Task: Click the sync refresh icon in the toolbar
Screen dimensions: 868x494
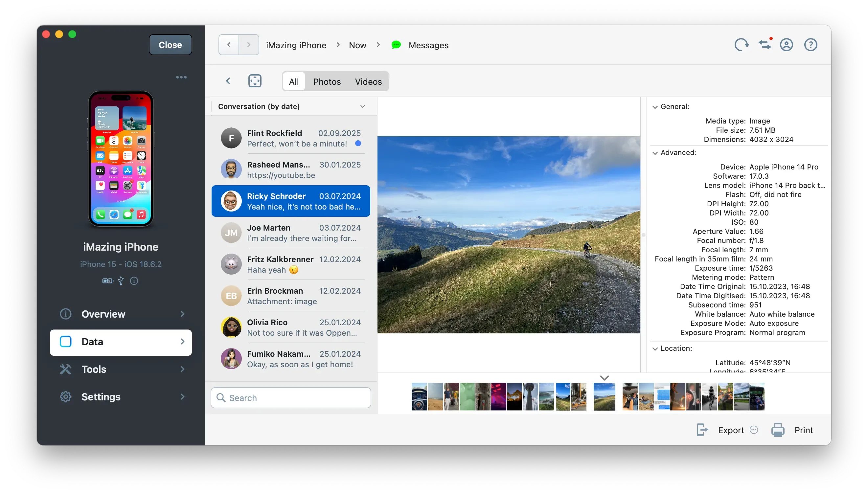Action: click(742, 44)
